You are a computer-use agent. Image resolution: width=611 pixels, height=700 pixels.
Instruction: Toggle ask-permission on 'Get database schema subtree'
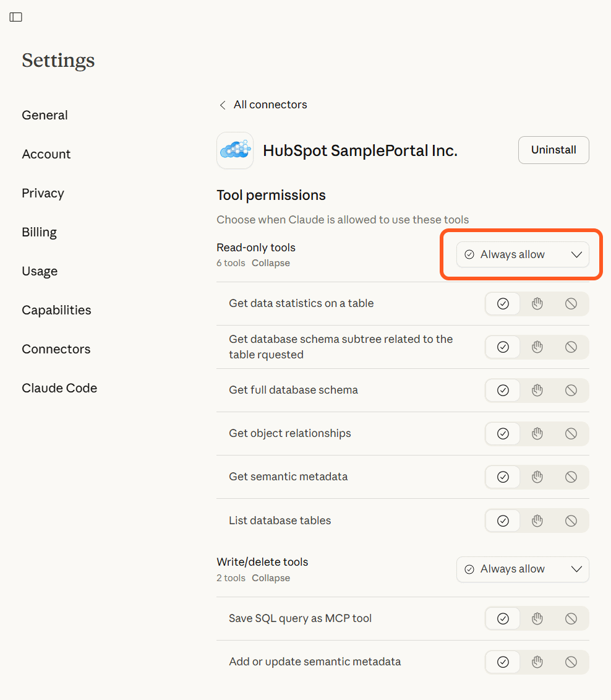click(537, 347)
